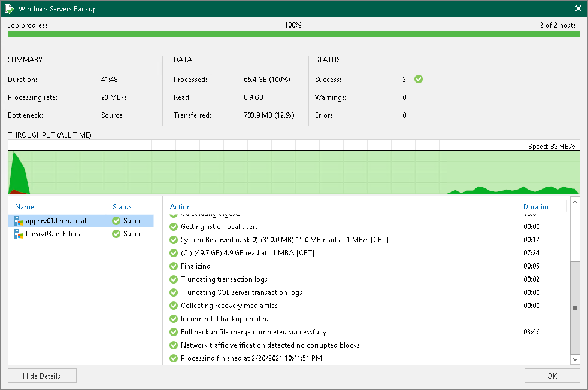Click the Speed: 83 MB/s label
The width and height of the screenshot is (588, 390).
coord(551,147)
